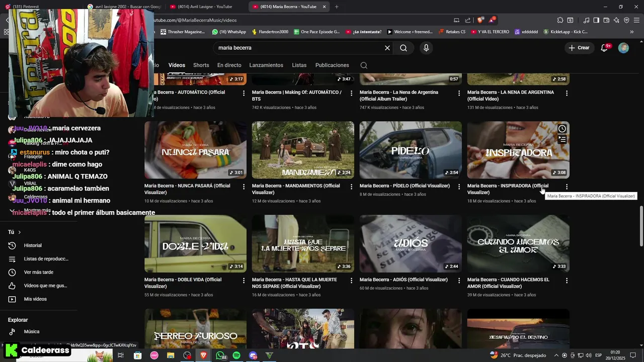Open a new browser tab with plus

click(337, 7)
